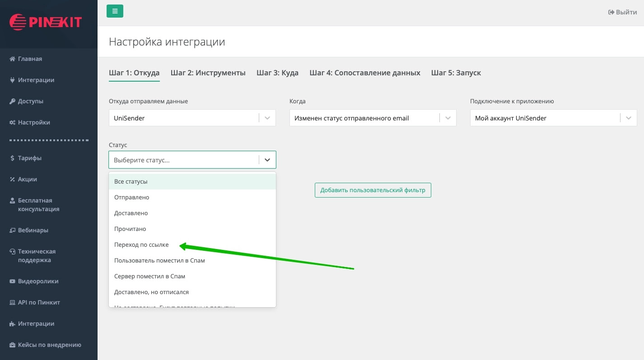Click the dollar icon beside Тарифы
This screenshot has height=360, width=644.
point(13,158)
